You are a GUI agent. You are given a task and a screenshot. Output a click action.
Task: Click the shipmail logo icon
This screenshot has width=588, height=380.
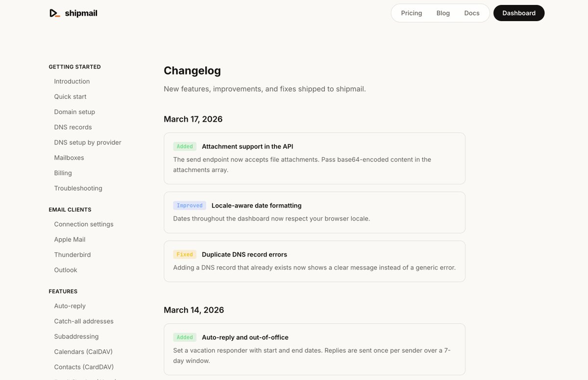tap(54, 13)
